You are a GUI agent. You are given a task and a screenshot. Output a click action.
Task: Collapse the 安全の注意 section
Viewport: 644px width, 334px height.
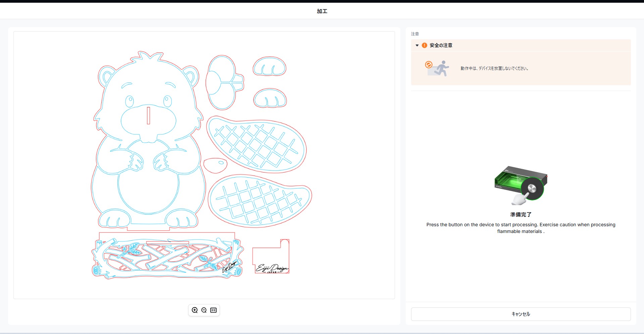417,45
